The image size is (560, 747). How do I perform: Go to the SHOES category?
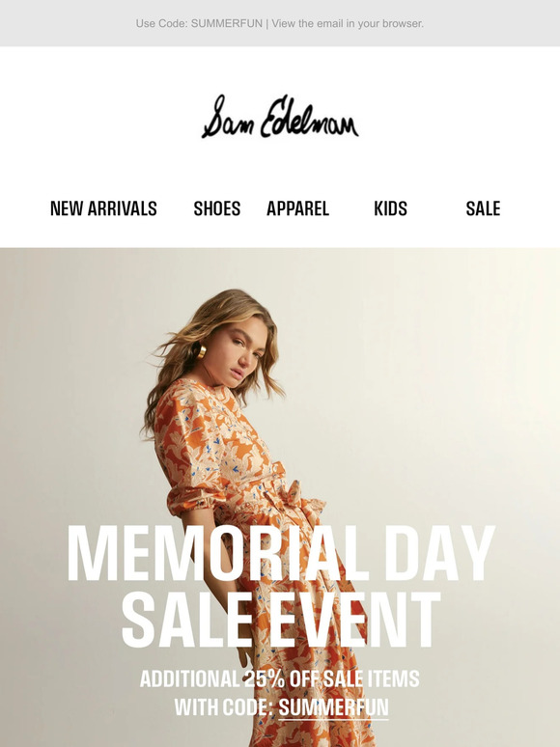click(x=217, y=208)
